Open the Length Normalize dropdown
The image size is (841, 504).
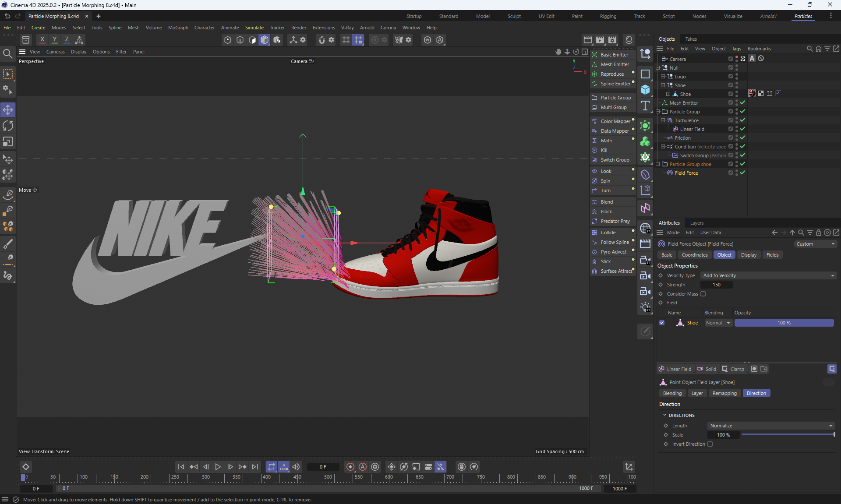pos(771,426)
